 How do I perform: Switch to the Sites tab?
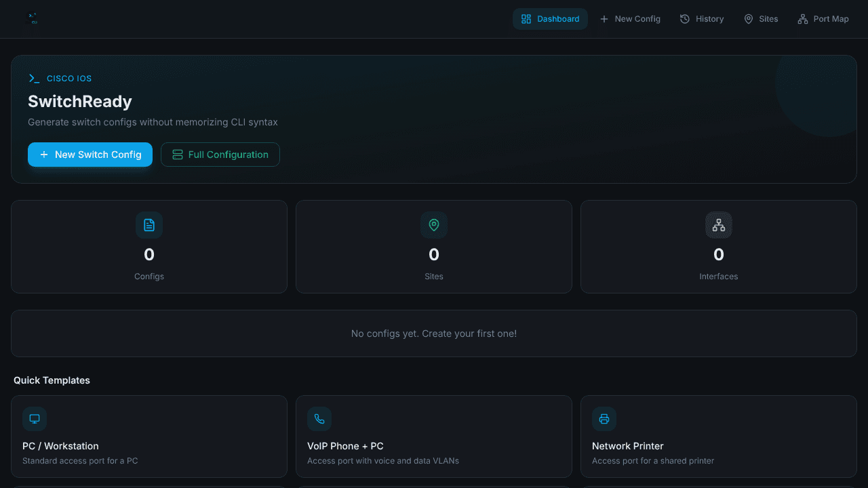point(761,19)
